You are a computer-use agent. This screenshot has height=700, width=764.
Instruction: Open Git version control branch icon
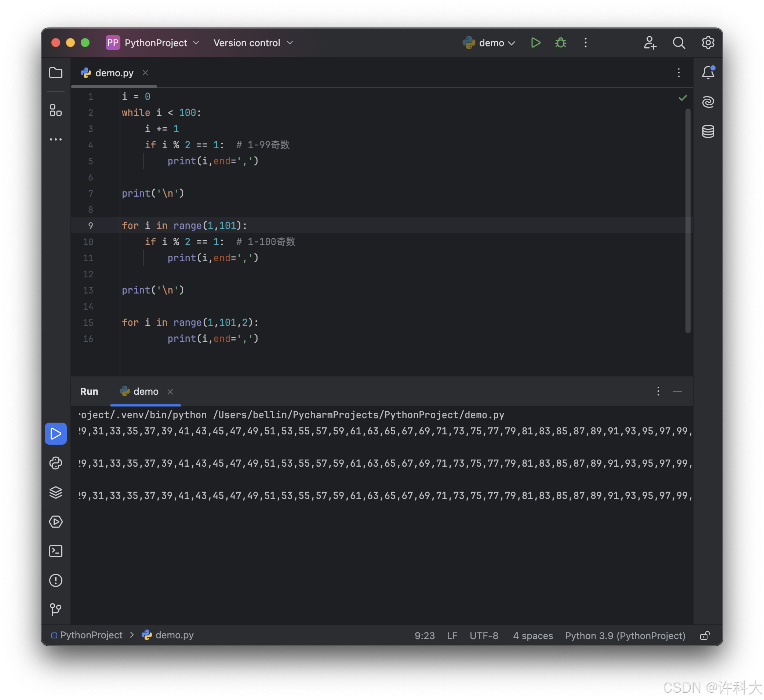click(56, 609)
